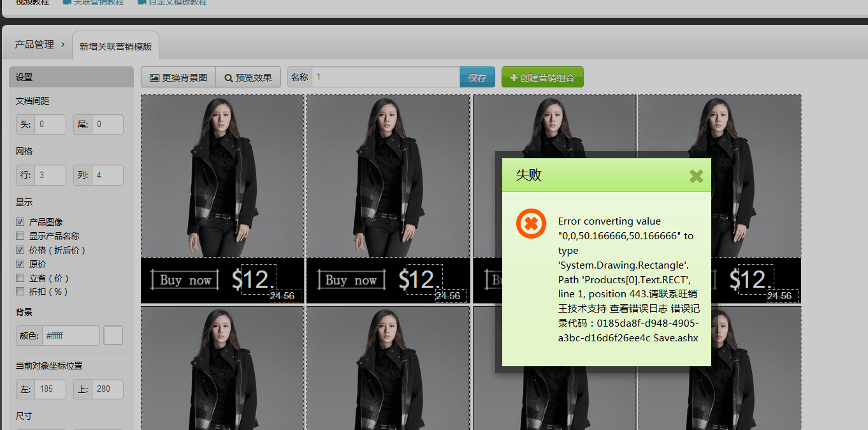
Task: Select the second product photo in top row
Action: point(388,176)
